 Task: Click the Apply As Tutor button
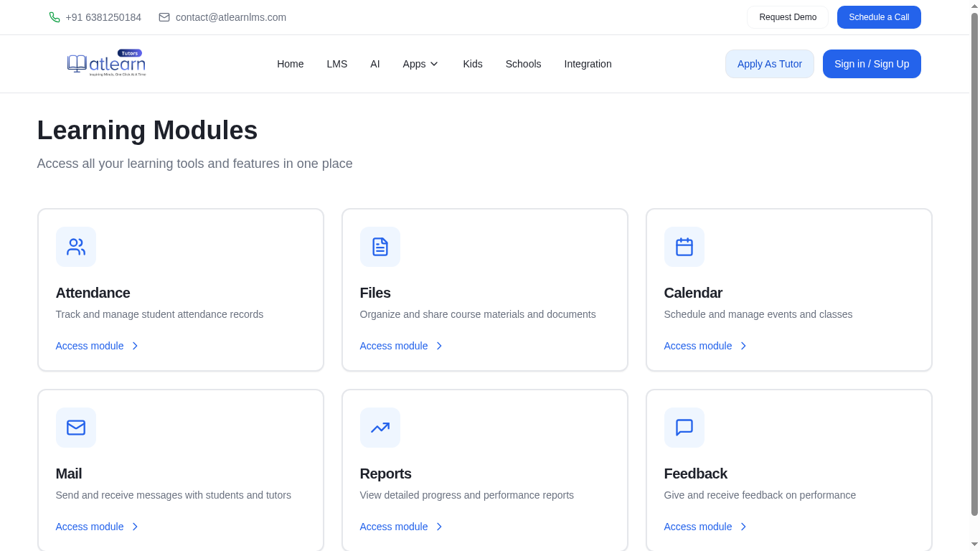[770, 64]
